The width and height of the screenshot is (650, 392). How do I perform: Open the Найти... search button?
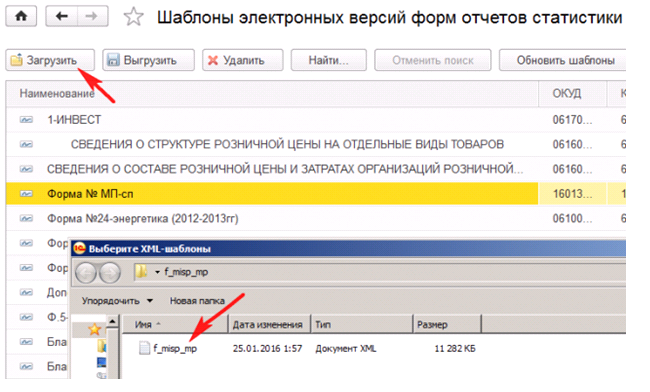(x=328, y=60)
